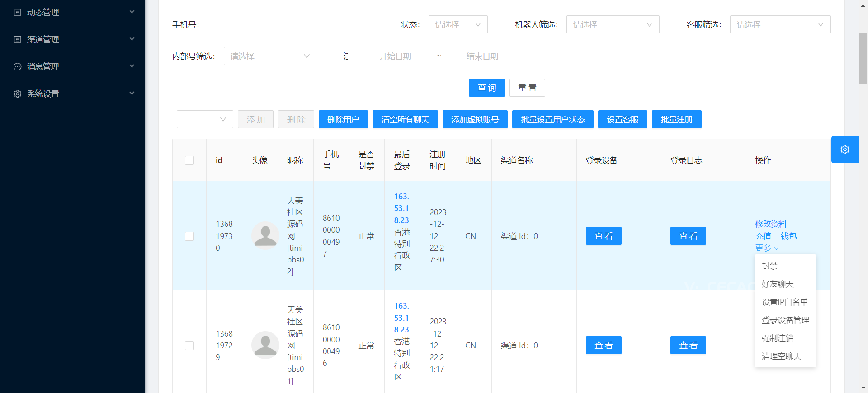Click the 系统设置 gear icon in sidebar
Screen dimensions: 868x393
click(x=18, y=94)
